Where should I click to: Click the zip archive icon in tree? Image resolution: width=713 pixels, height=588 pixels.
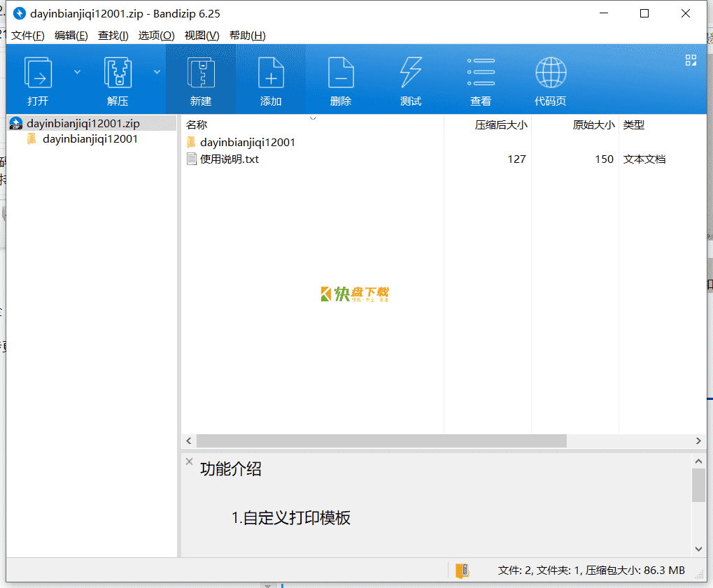click(16, 123)
